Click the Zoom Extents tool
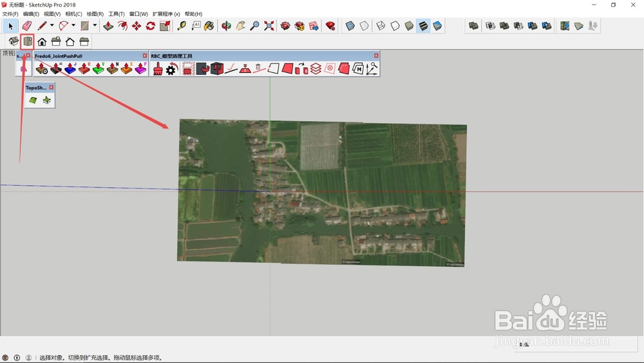644x363 pixels. click(x=269, y=26)
